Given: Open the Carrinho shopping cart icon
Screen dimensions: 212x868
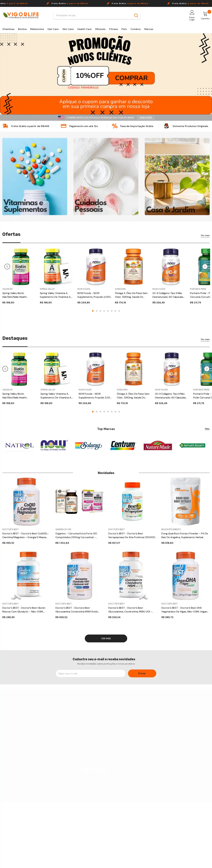Looking at the screenshot, I should point(205,14).
